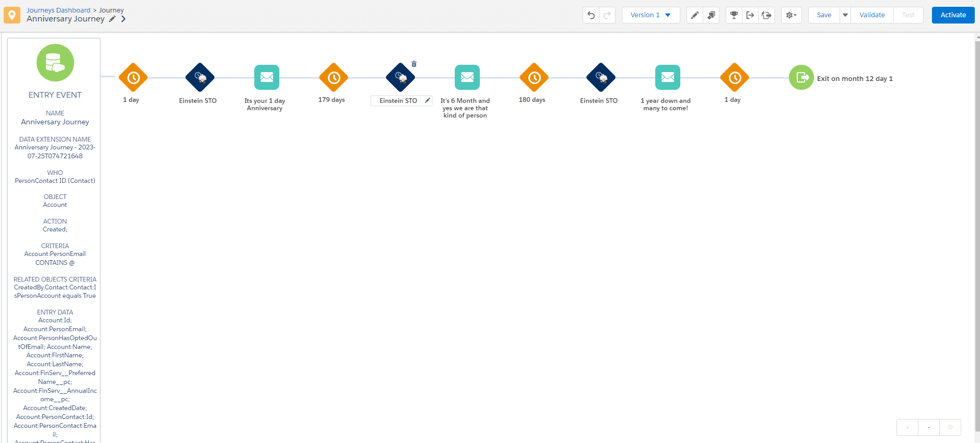
Task: Click the copy activities icon beside the pencil
Action: point(711,15)
